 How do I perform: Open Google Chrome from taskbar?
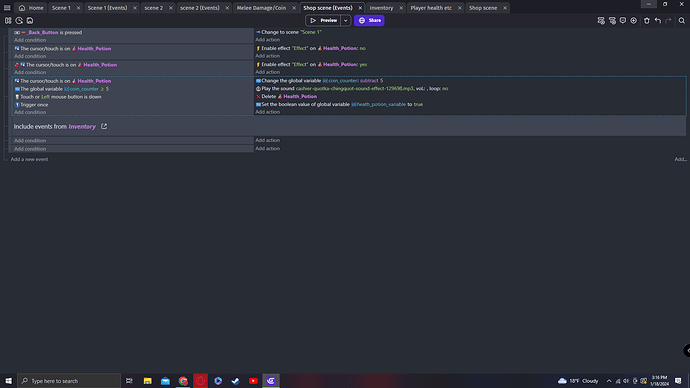coord(183,381)
